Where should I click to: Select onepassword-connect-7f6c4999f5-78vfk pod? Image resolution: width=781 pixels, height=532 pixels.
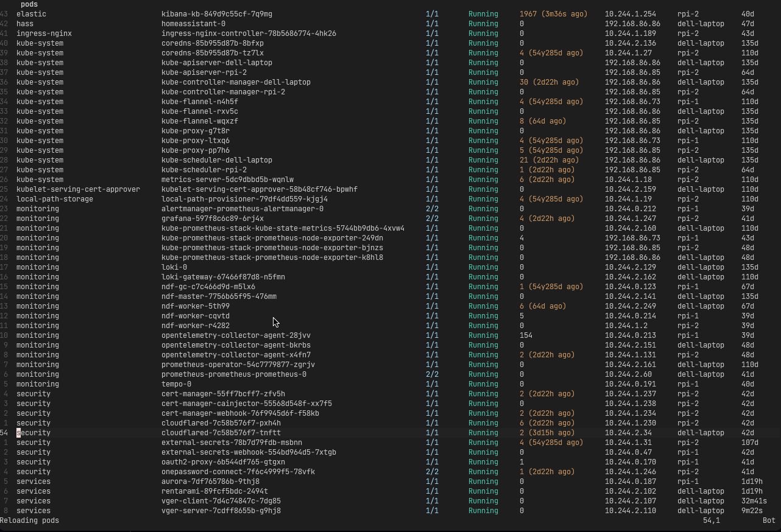[x=238, y=472]
